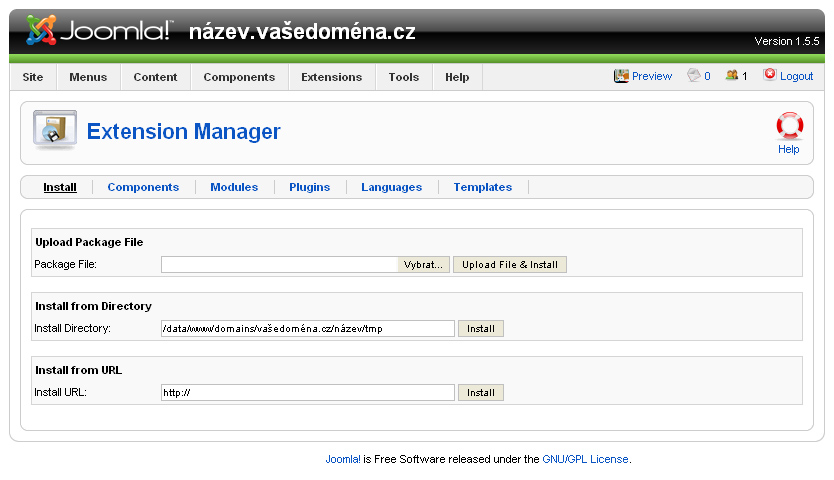Open the Components top menu
Viewport: 834px width, 480px height.
[x=239, y=77]
